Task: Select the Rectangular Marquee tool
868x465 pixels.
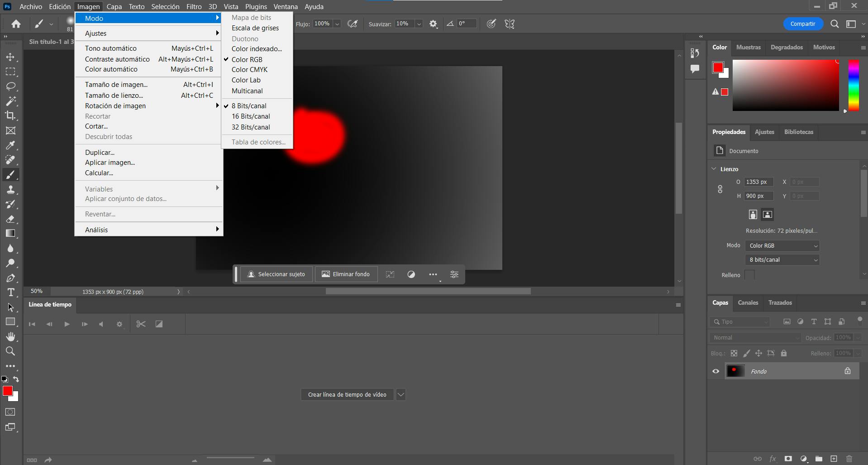Action: [x=10, y=72]
